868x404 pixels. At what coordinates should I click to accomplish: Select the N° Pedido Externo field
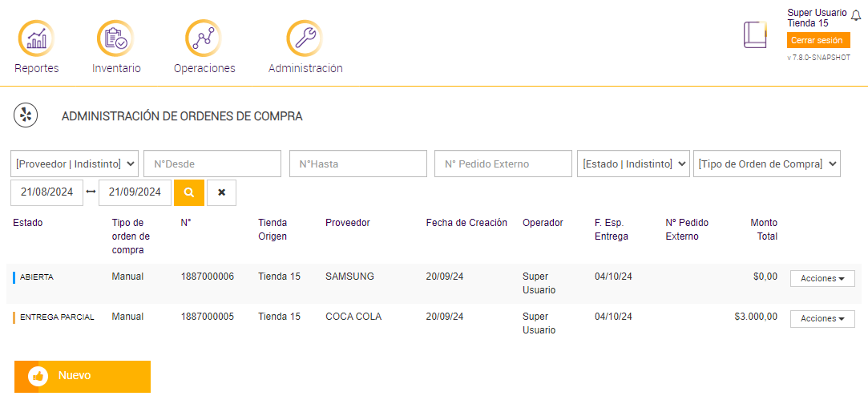(x=503, y=164)
